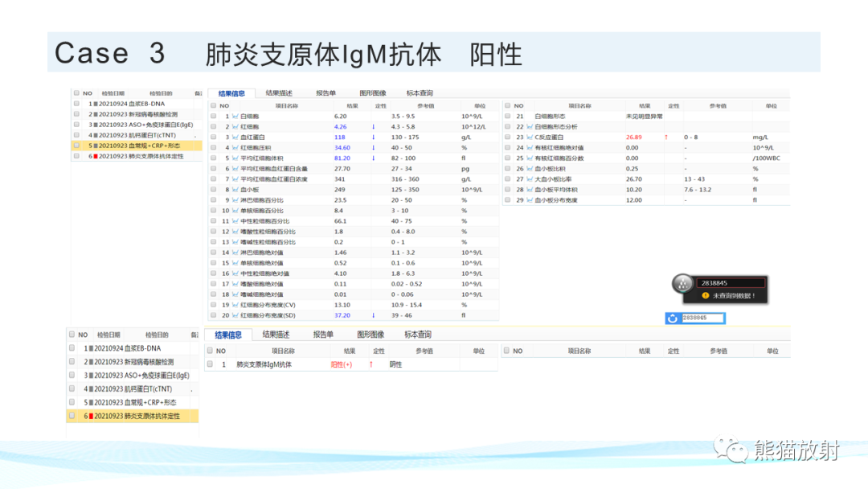Open trend chart icon for 嗜酸细胞绝对值 row
Image resolution: width=868 pixels, height=489 pixels.
(235, 284)
